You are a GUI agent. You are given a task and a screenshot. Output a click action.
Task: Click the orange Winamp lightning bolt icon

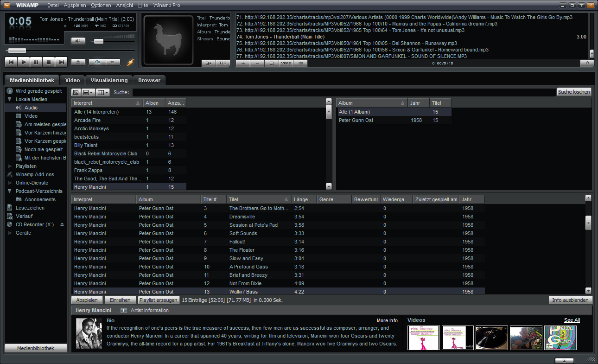[130, 62]
